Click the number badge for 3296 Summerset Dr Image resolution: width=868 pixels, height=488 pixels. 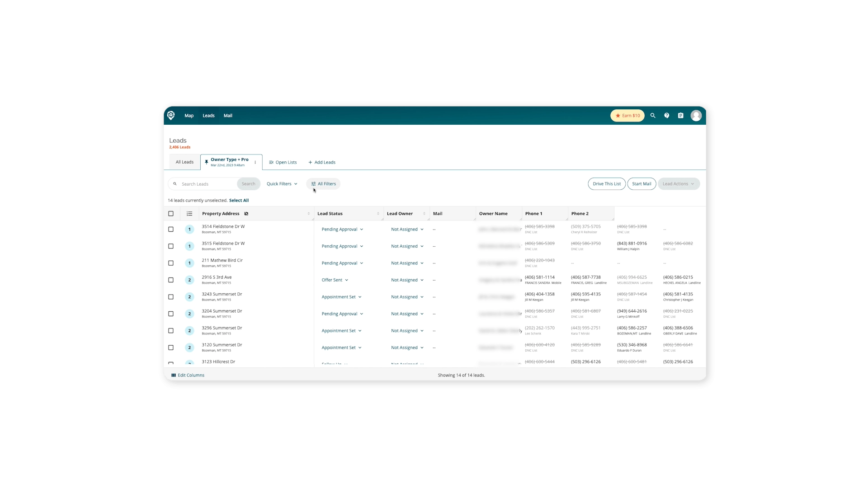tap(189, 331)
